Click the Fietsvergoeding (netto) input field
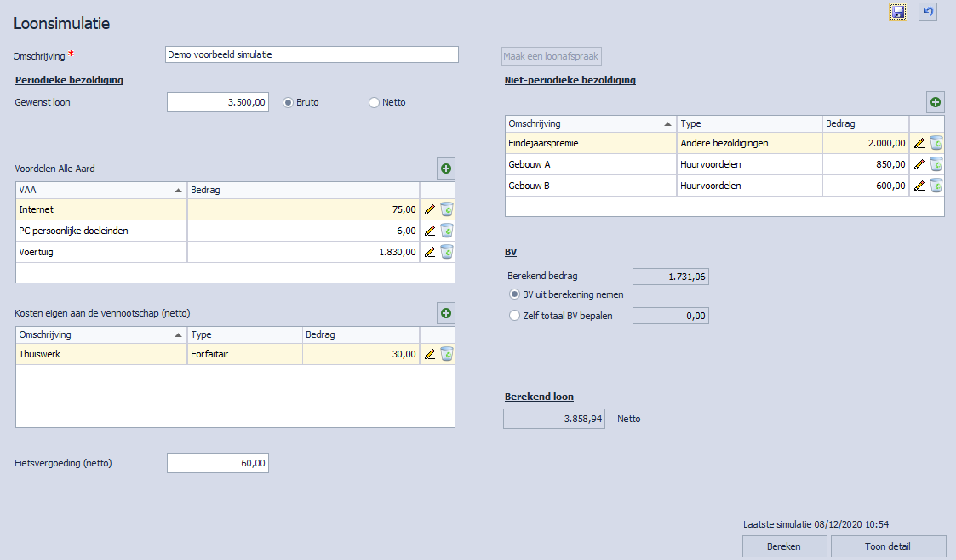This screenshot has height=560, width=956. [218, 463]
